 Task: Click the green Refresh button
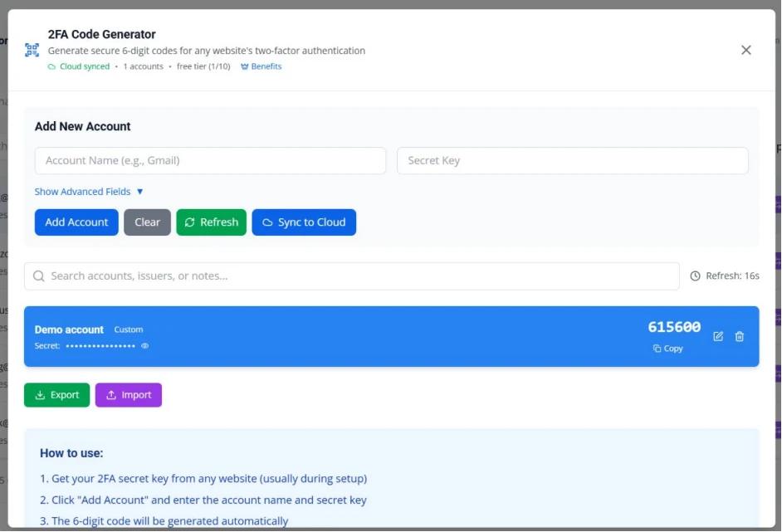click(212, 222)
